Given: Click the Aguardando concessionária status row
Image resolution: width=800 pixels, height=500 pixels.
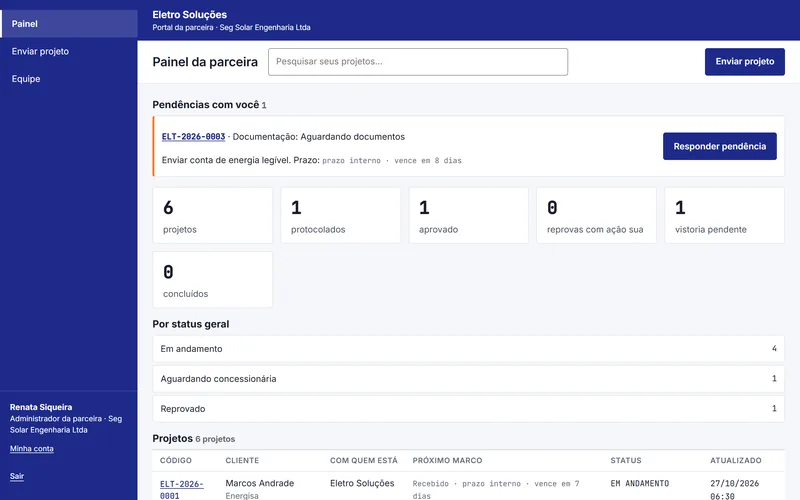Looking at the screenshot, I should coord(468,379).
